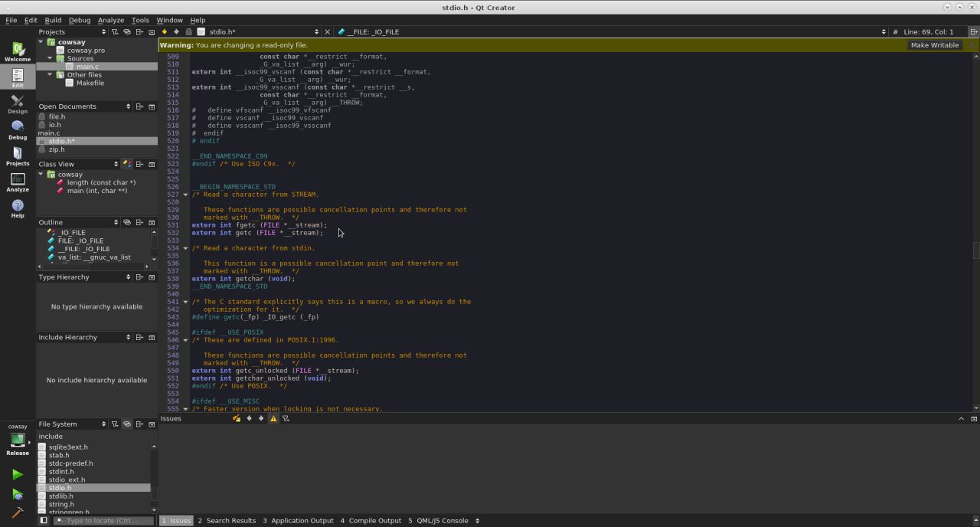This screenshot has width=980, height=527.
Task: Click the Type to locate search field
Action: (x=104, y=521)
